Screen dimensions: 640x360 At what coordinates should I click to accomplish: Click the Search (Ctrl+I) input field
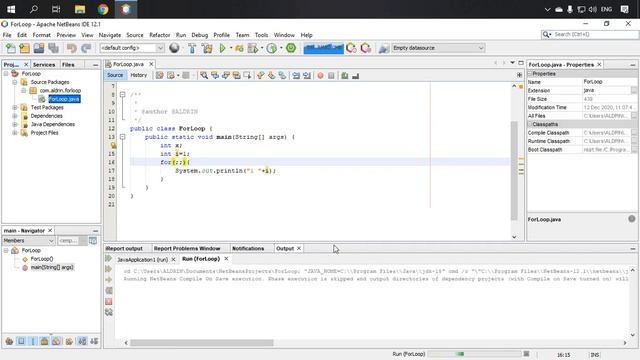pos(594,35)
